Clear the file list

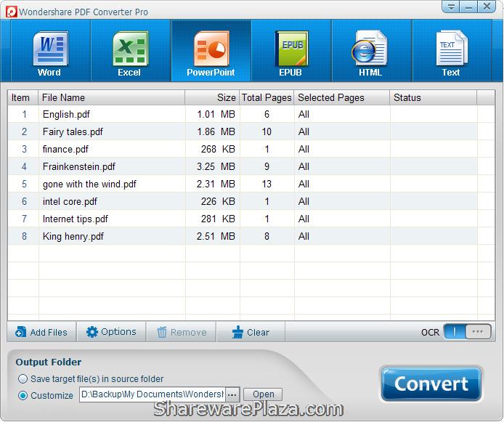pos(251,332)
